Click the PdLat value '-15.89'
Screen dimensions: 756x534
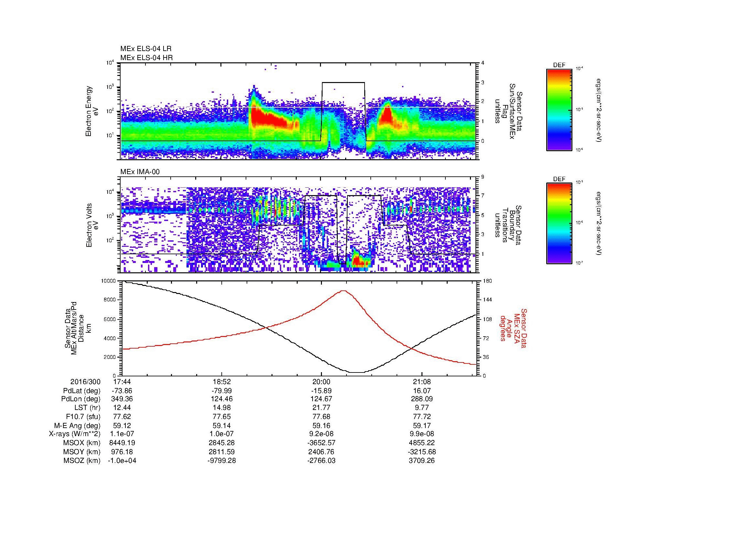321,391
